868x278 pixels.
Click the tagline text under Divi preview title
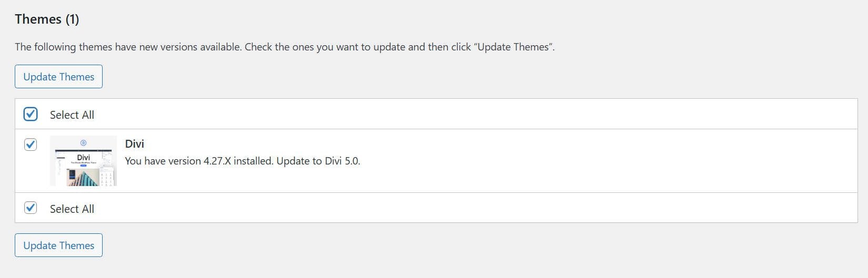[83, 163]
